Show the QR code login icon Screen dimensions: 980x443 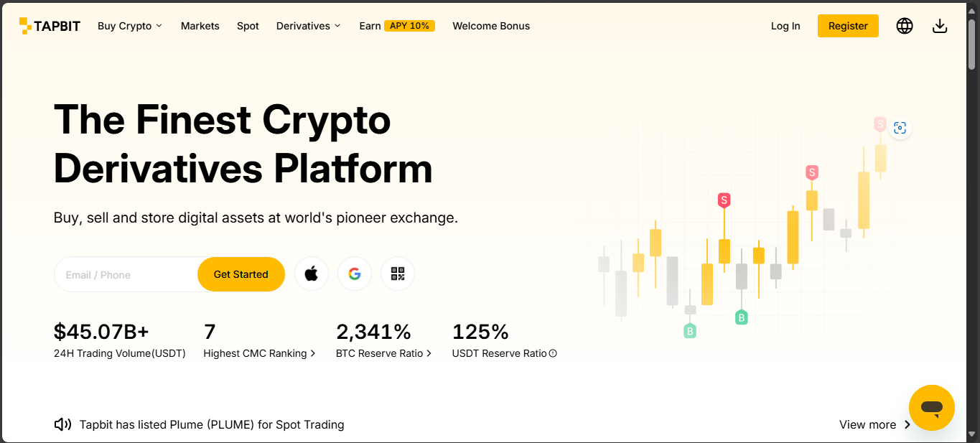[398, 274]
